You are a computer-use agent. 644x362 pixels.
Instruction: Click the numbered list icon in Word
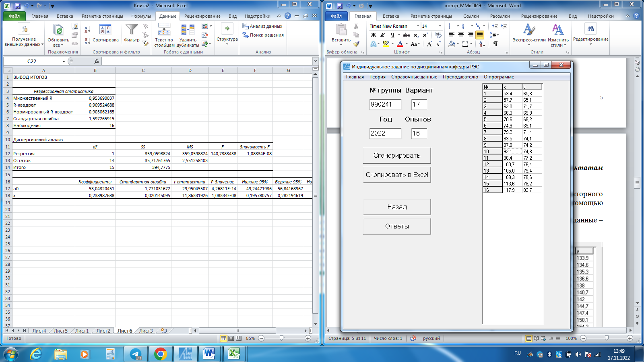(465, 26)
